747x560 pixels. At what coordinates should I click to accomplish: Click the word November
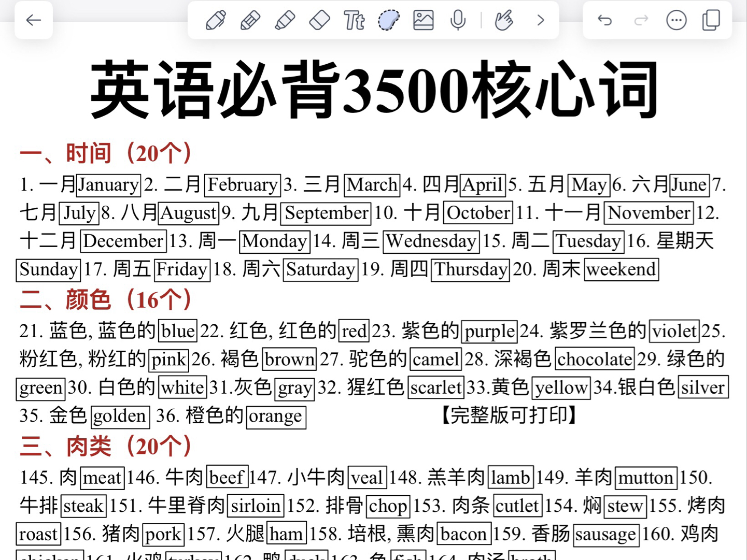[649, 213]
